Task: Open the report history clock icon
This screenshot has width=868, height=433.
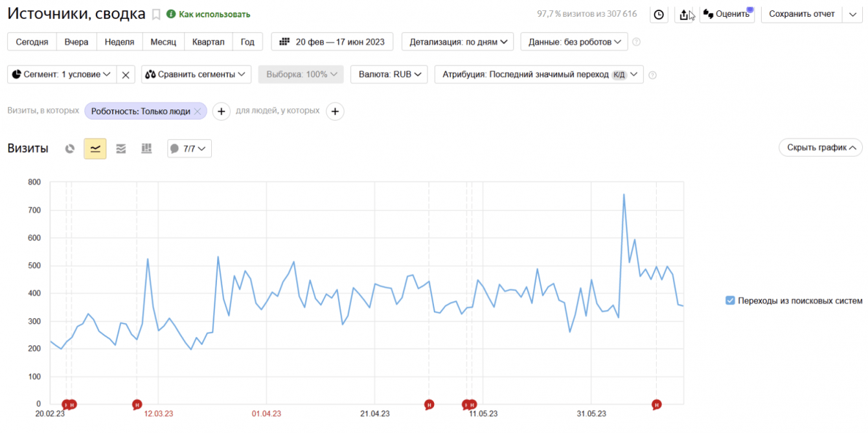Action: point(659,14)
